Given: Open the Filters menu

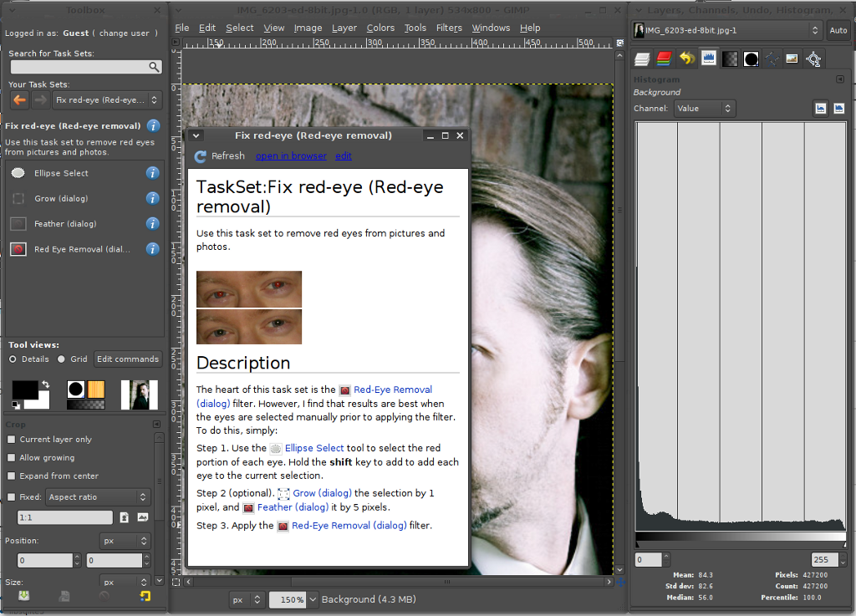Looking at the screenshot, I should tap(449, 28).
